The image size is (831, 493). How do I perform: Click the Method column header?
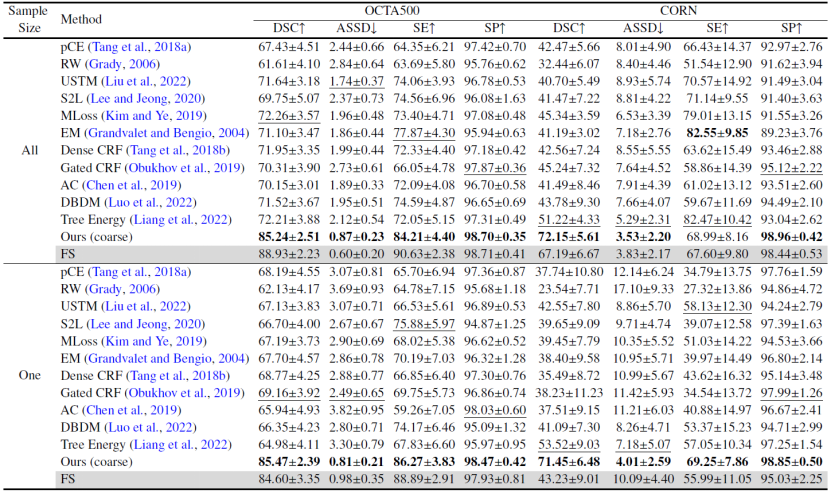tap(81, 19)
